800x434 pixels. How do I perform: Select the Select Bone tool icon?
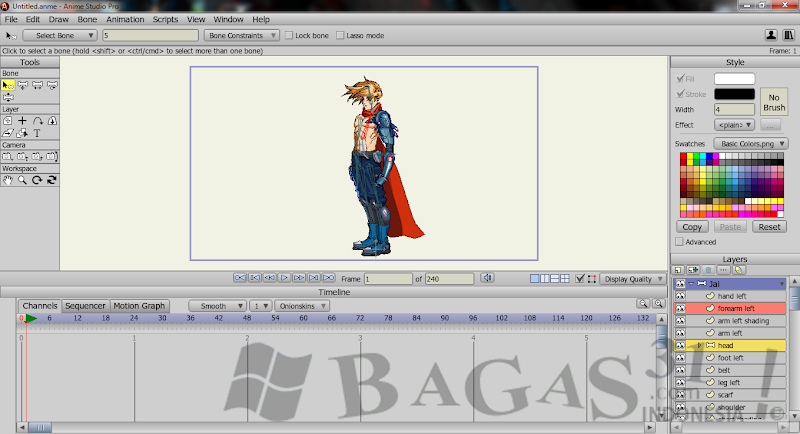(8, 85)
